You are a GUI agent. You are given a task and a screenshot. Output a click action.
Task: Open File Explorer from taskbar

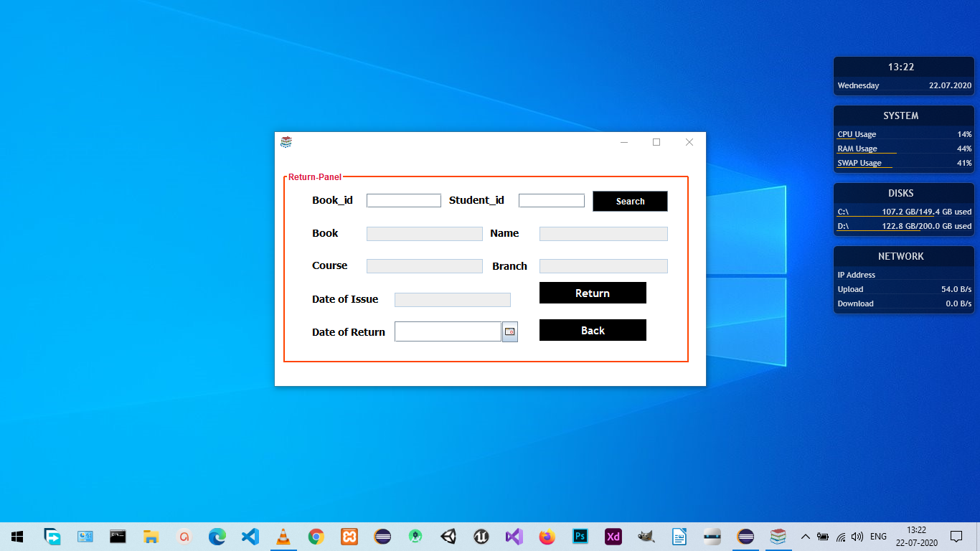(x=151, y=536)
